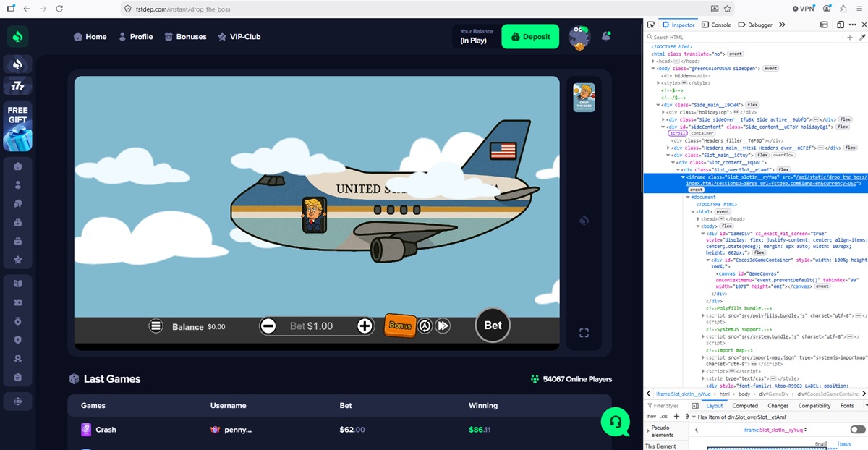Click the notification bell icon
This screenshot has width=868, height=450.
pyautogui.click(x=606, y=35)
